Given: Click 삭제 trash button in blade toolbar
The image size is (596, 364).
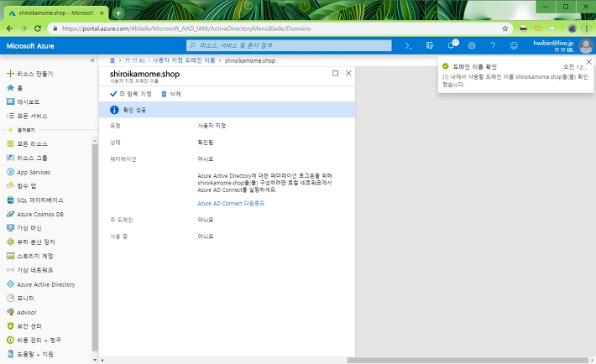Looking at the screenshot, I should pyautogui.click(x=171, y=94).
